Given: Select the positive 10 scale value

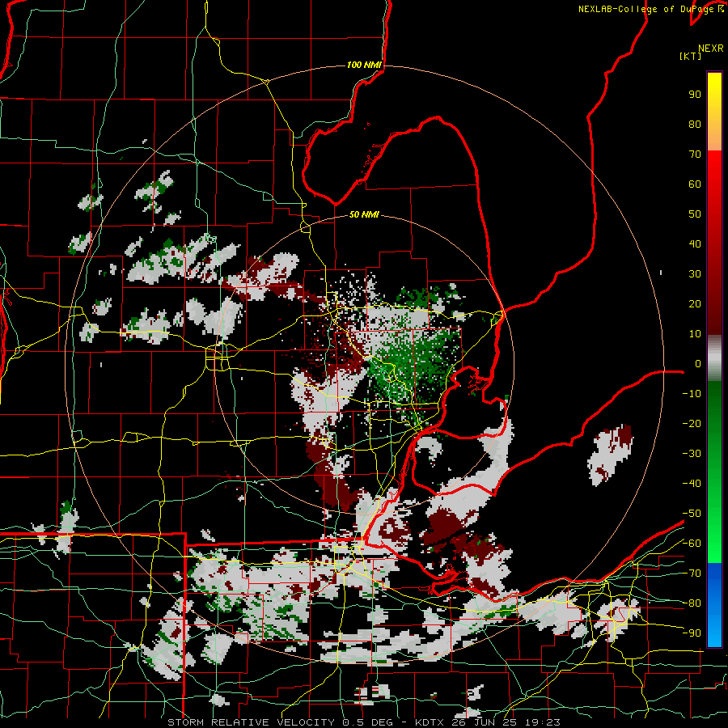Looking at the screenshot, I should click(x=695, y=334).
